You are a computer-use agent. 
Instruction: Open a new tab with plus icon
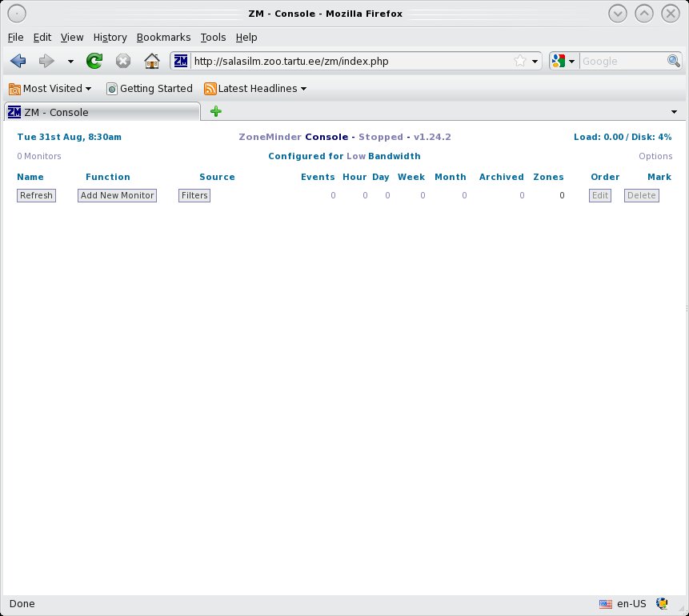[216, 112]
